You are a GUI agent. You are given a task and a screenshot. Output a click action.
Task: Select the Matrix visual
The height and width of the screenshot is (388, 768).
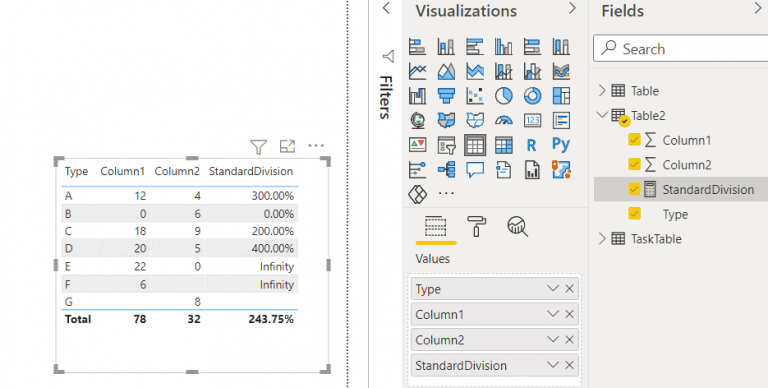[x=504, y=145]
